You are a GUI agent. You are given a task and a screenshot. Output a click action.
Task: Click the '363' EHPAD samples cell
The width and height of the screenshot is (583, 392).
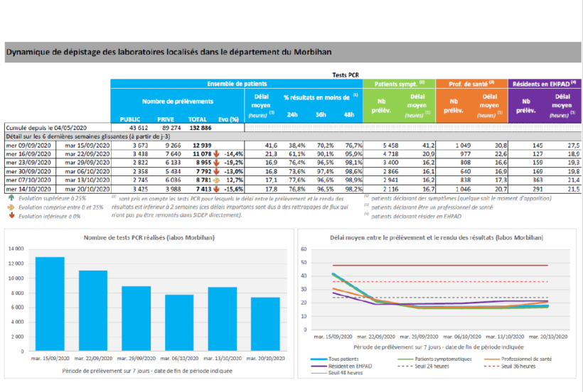537,180
